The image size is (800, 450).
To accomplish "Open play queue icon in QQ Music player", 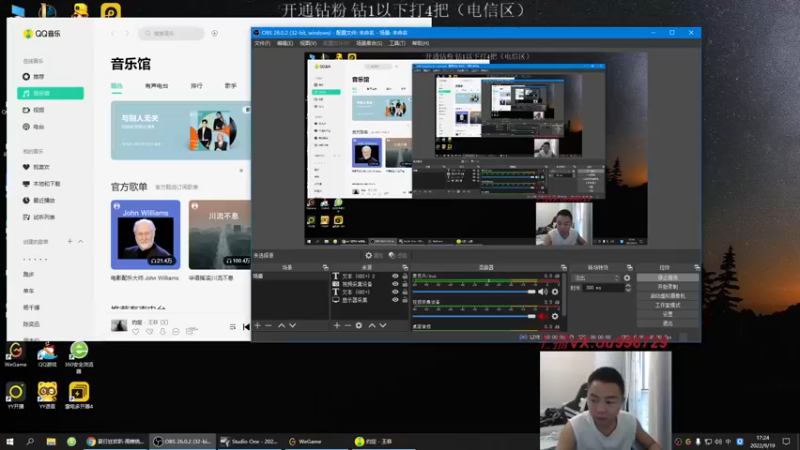I will click(x=233, y=327).
